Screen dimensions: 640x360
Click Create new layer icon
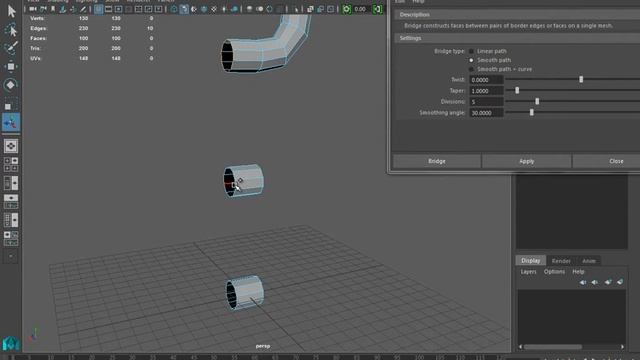[608, 282]
